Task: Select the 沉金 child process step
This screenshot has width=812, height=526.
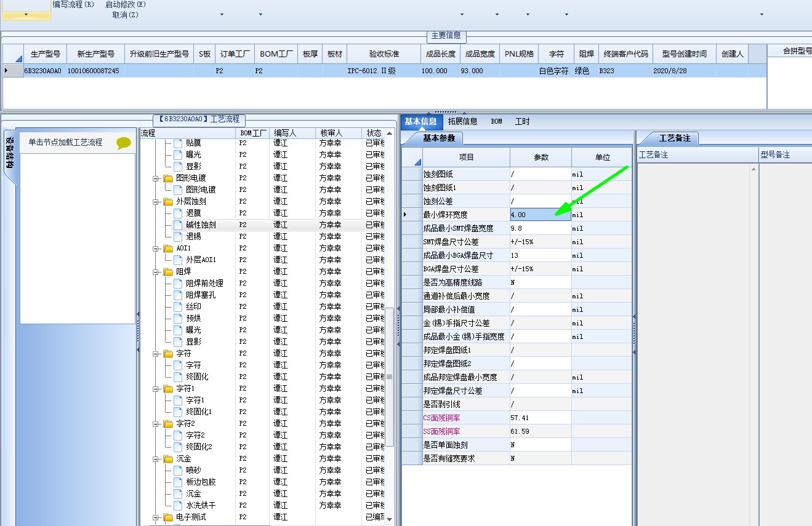Action: tap(194, 494)
